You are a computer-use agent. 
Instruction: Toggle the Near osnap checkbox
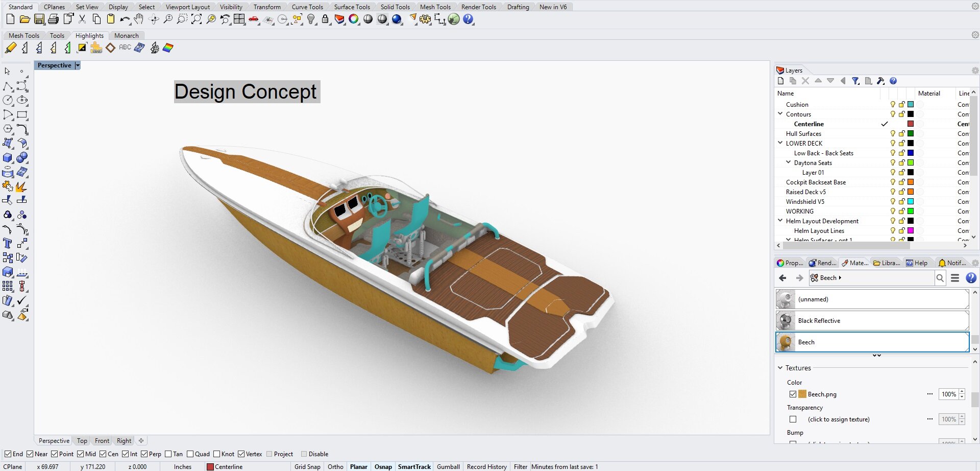(x=30, y=454)
